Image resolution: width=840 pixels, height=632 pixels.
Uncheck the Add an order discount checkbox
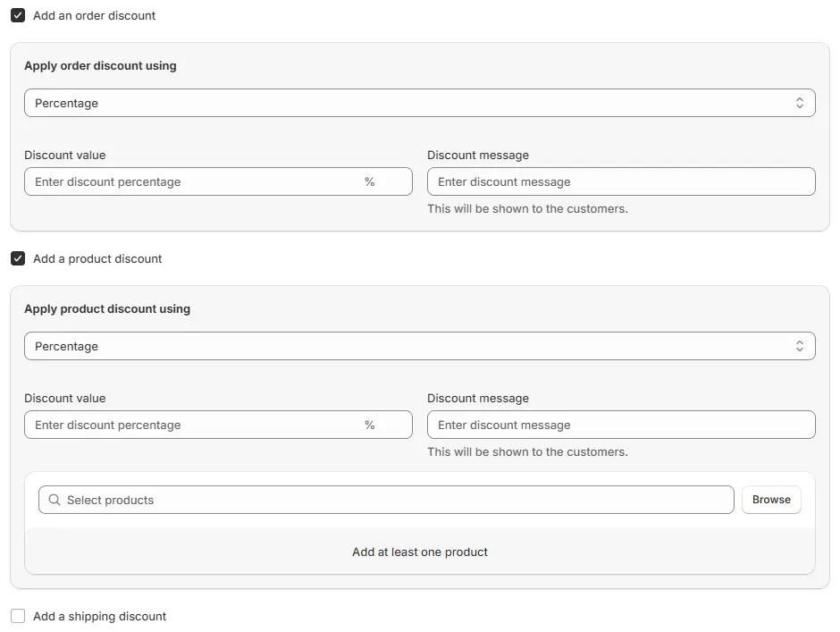coord(18,15)
